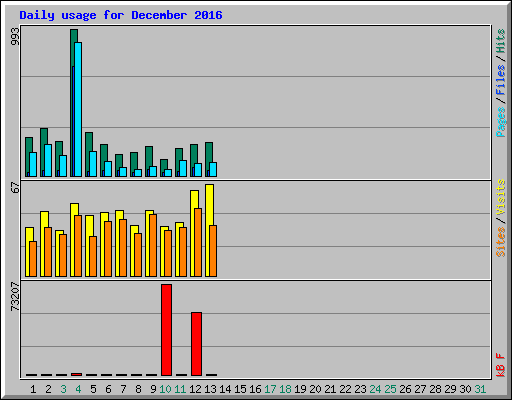Click the green day 4 label on the x-axis
The width and height of the screenshot is (512, 400).
point(78,389)
